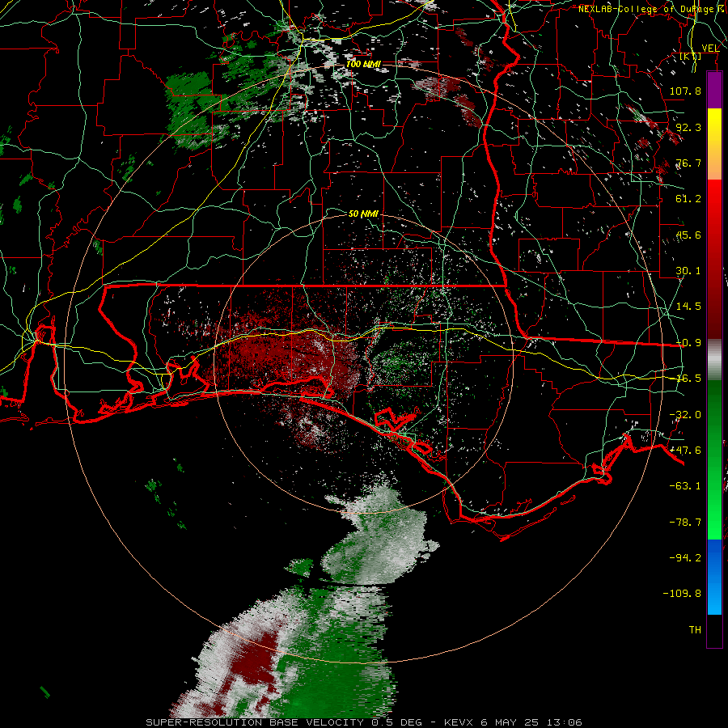The image size is (728, 728).
Task: Click the Super-Resolution Base Velocity caption
Action: [x=364, y=722]
